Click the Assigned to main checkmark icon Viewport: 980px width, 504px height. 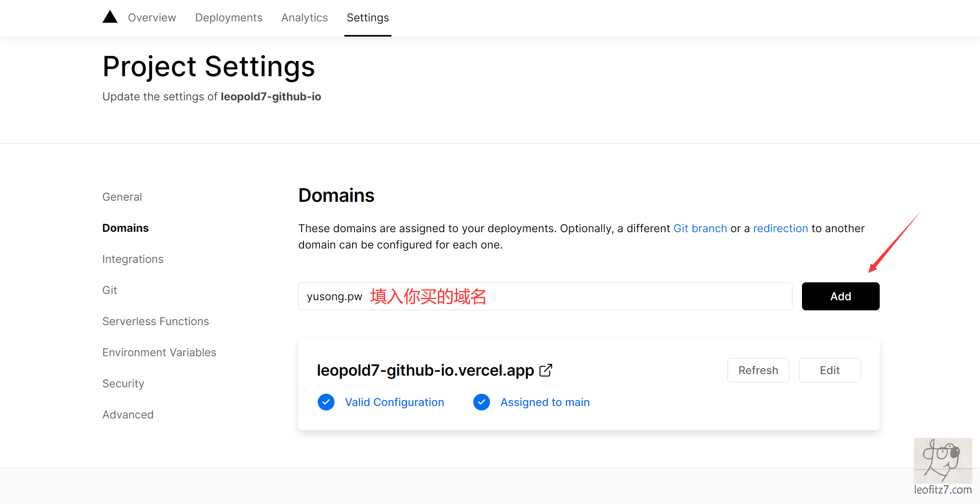click(x=481, y=402)
